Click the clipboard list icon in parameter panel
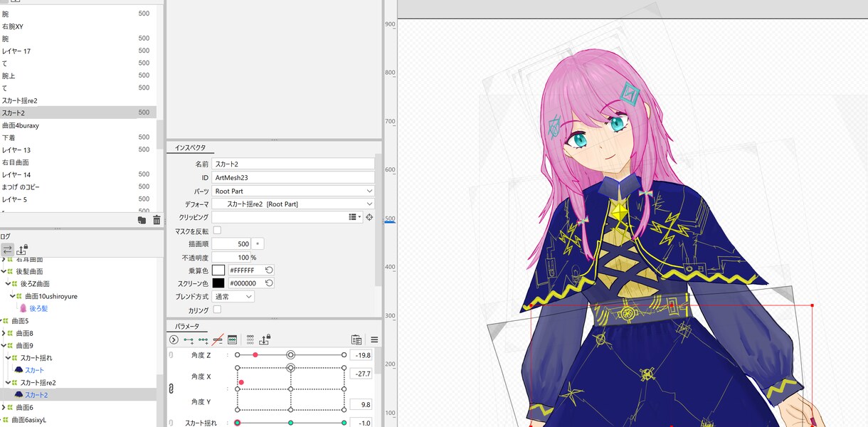This screenshot has width=868, height=427. pos(357,339)
